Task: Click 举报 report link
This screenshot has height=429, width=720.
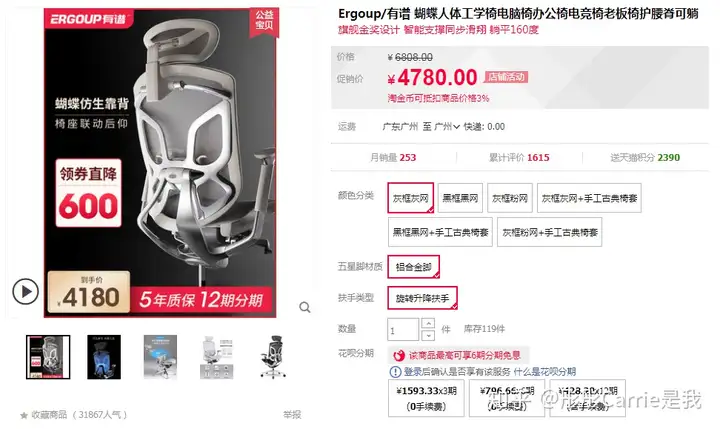Action: pyautogui.click(x=292, y=415)
